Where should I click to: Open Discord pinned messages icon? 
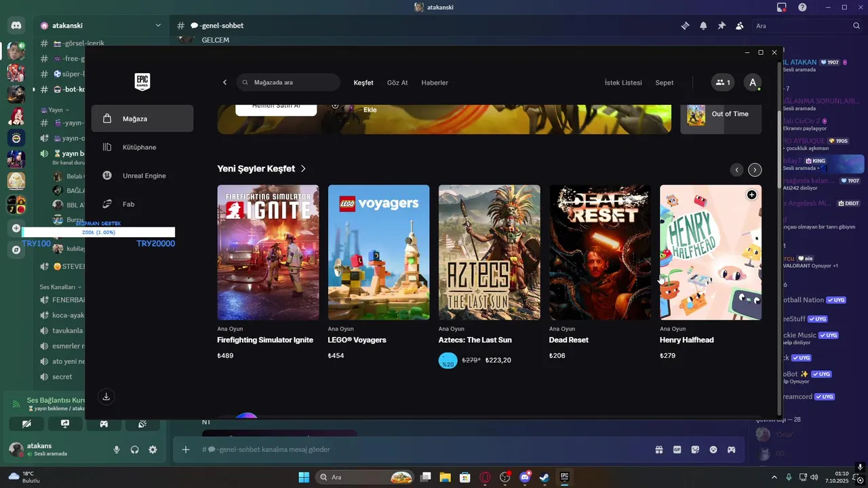[722, 26]
